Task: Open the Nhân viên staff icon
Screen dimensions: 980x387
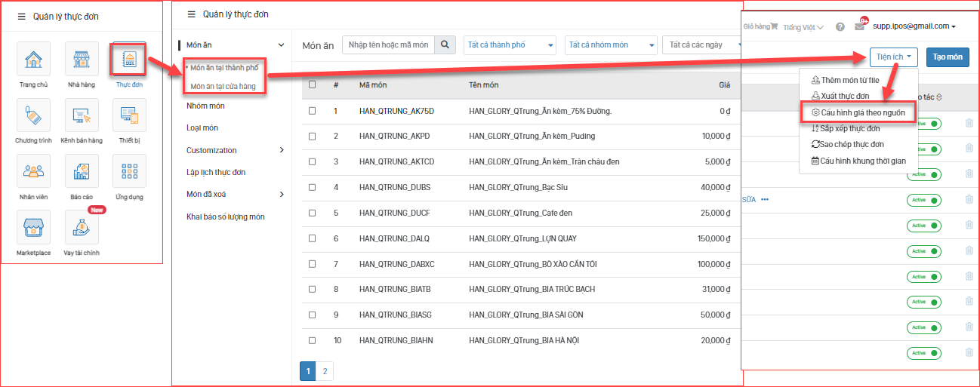Action: point(33,171)
